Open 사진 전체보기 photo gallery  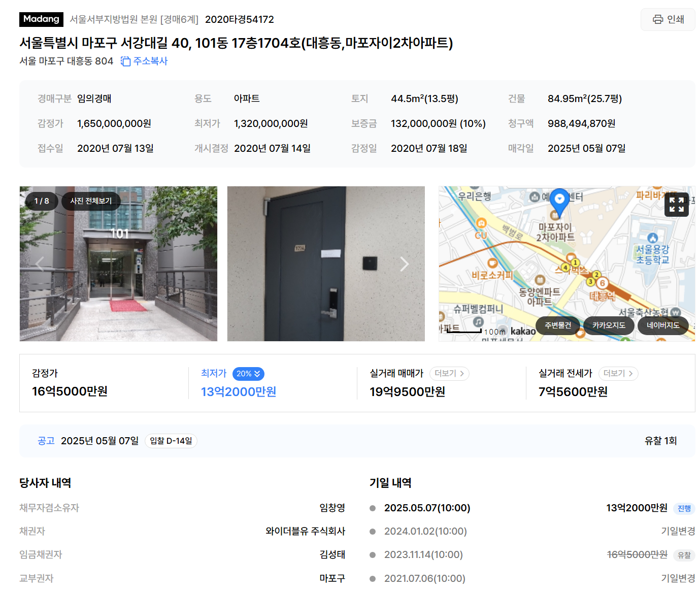(91, 201)
